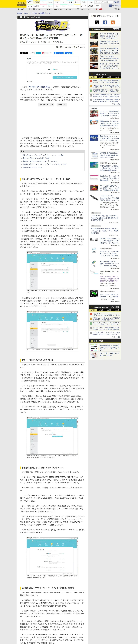The width and height of the screenshot is (138, 644).
Task: Open the ネット機器 category menu
Action: click(x=32, y=9)
